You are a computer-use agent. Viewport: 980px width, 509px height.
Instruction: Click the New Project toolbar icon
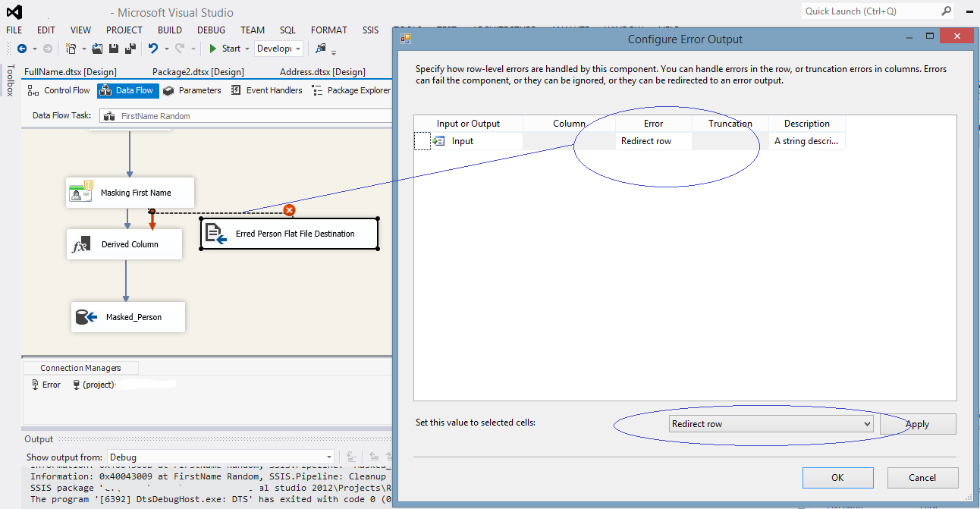click(71, 49)
